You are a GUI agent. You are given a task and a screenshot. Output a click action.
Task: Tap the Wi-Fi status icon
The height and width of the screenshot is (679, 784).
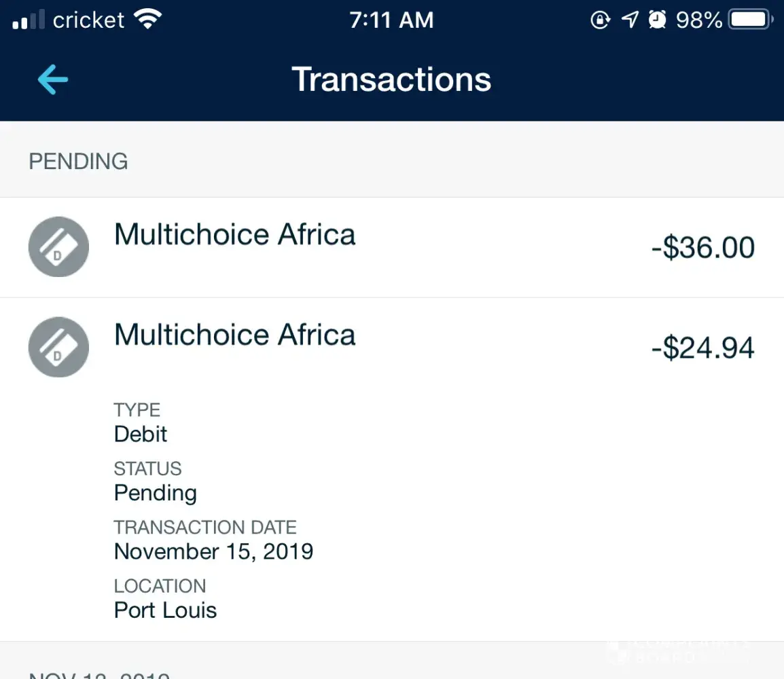(147, 20)
